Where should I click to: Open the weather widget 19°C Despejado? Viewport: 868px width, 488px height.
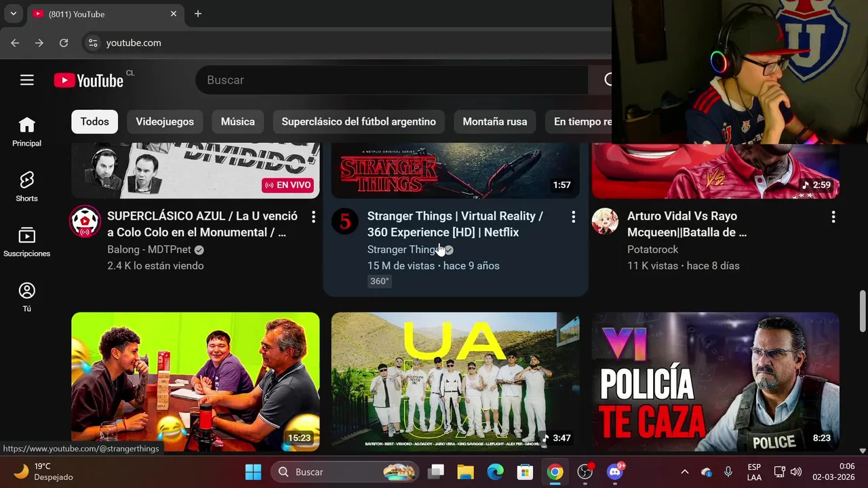[x=43, y=472]
